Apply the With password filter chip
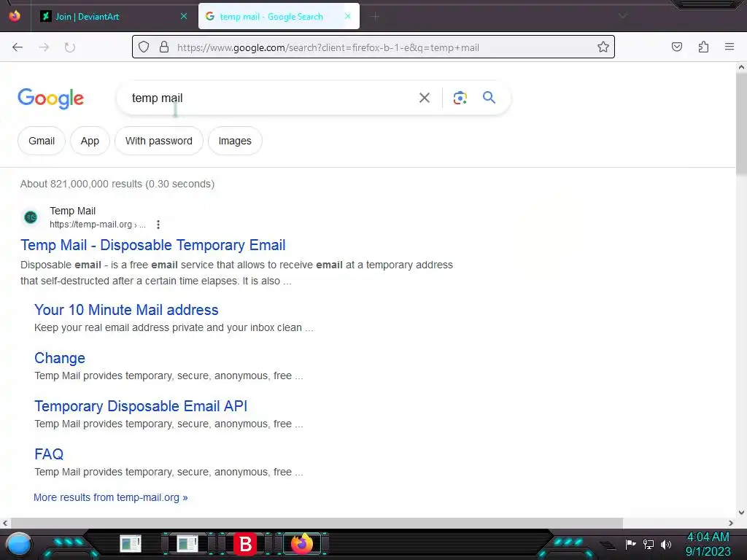Image resolution: width=747 pixels, height=560 pixels. (158, 141)
